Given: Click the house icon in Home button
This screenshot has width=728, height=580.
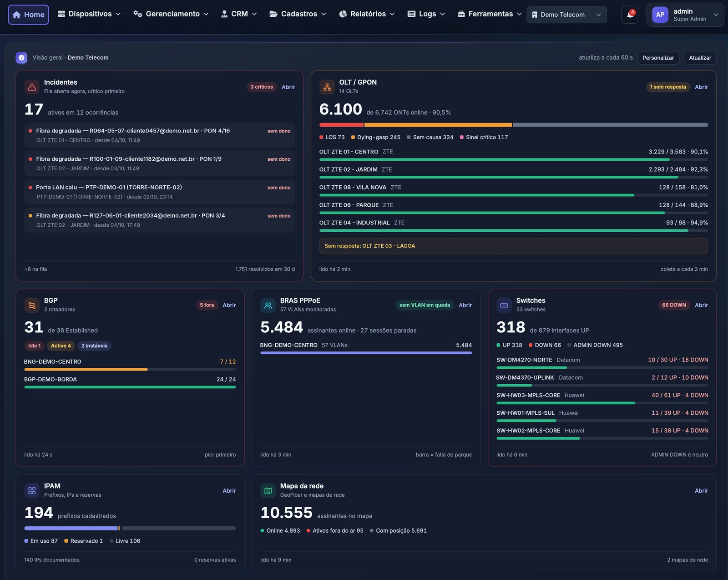Looking at the screenshot, I should coord(17,15).
